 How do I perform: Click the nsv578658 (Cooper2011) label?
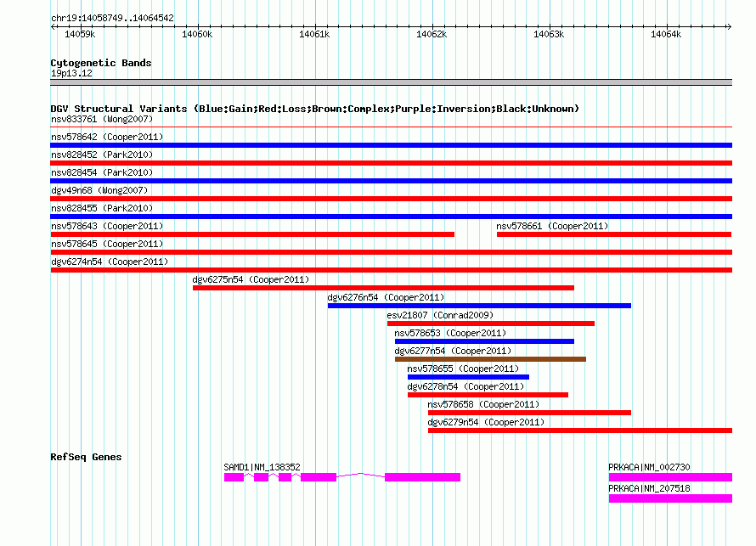coord(483,404)
